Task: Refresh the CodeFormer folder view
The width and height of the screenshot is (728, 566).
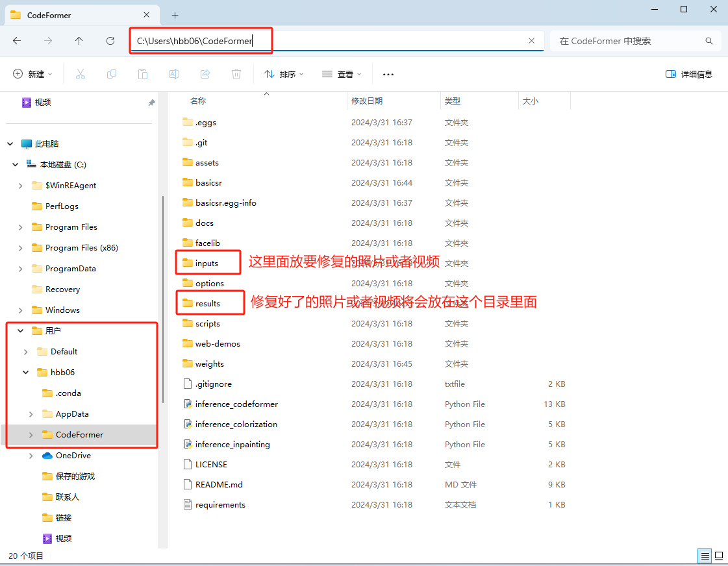Action: (110, 41)
